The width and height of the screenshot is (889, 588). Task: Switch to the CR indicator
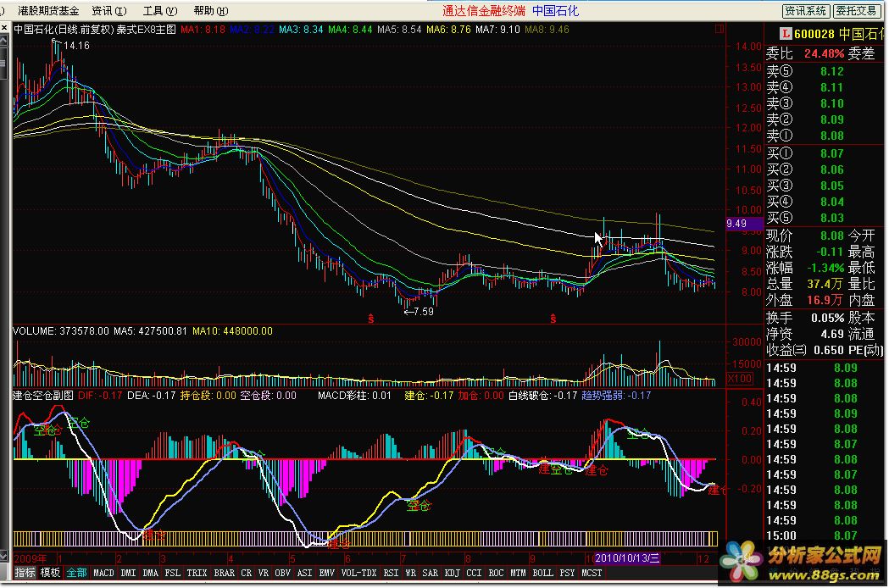(x=246, y=574)
